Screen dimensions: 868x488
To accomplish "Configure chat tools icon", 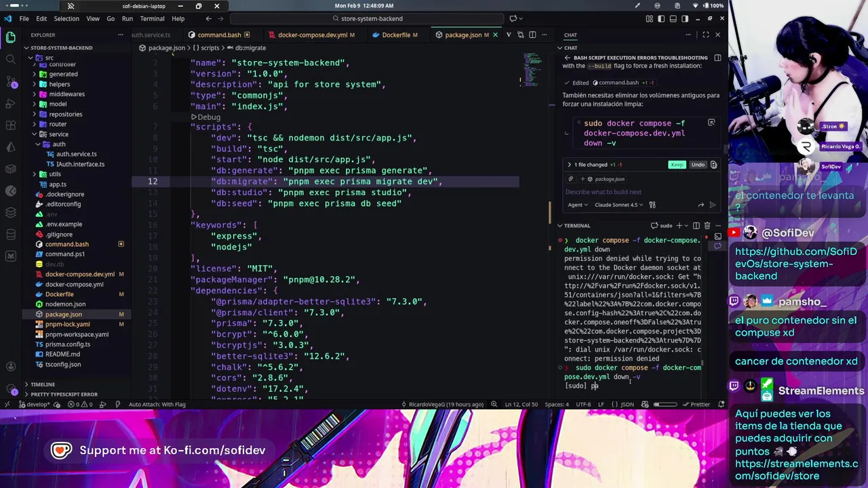I will [652, 205].
